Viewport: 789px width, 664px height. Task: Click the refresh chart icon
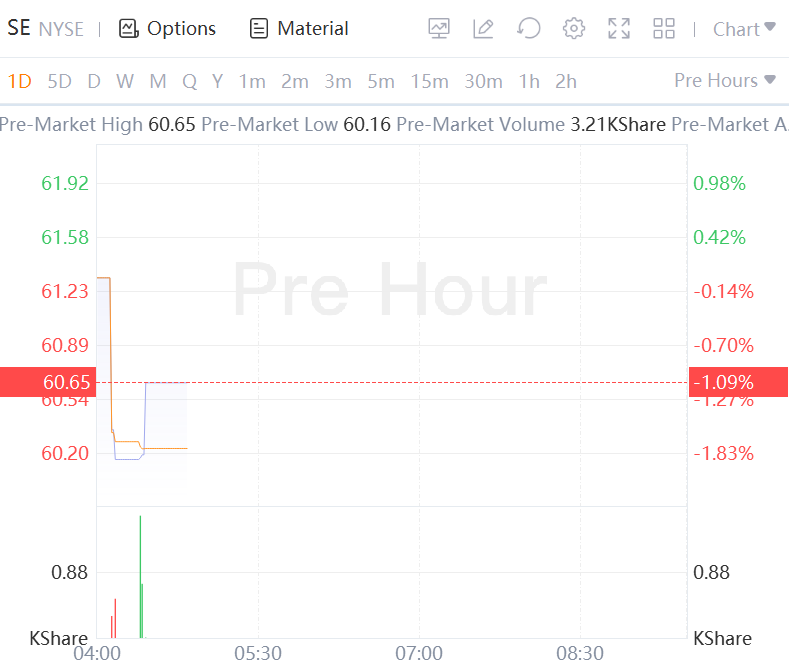(x=528, y=29)
